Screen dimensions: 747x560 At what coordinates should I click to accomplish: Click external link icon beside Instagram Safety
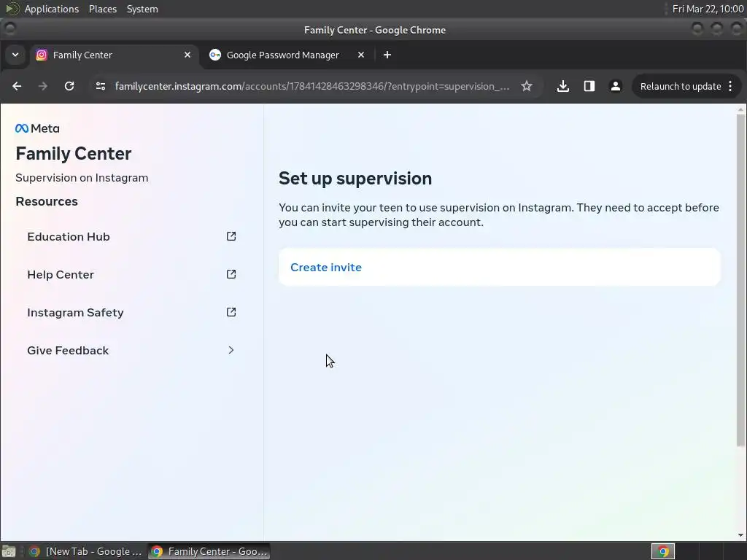pos(231,312)
